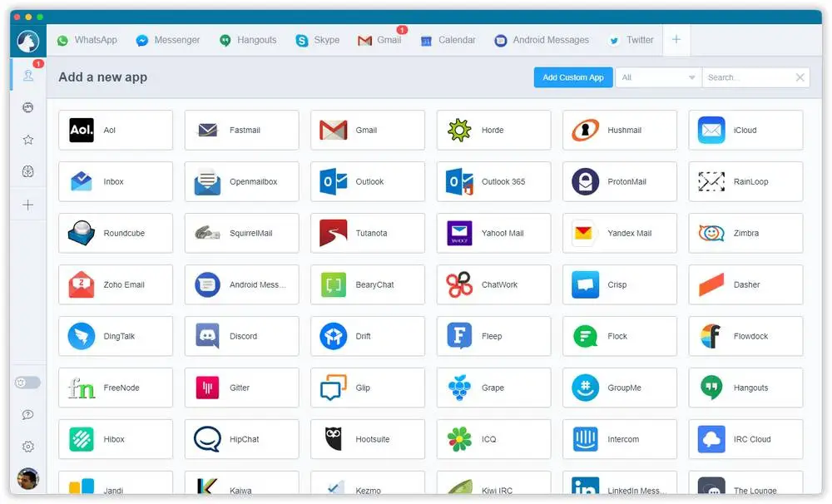This screenshot has width=832, height=504.
Task: Open the settings gear in sidebar
Action: click(x=28, y=447)
